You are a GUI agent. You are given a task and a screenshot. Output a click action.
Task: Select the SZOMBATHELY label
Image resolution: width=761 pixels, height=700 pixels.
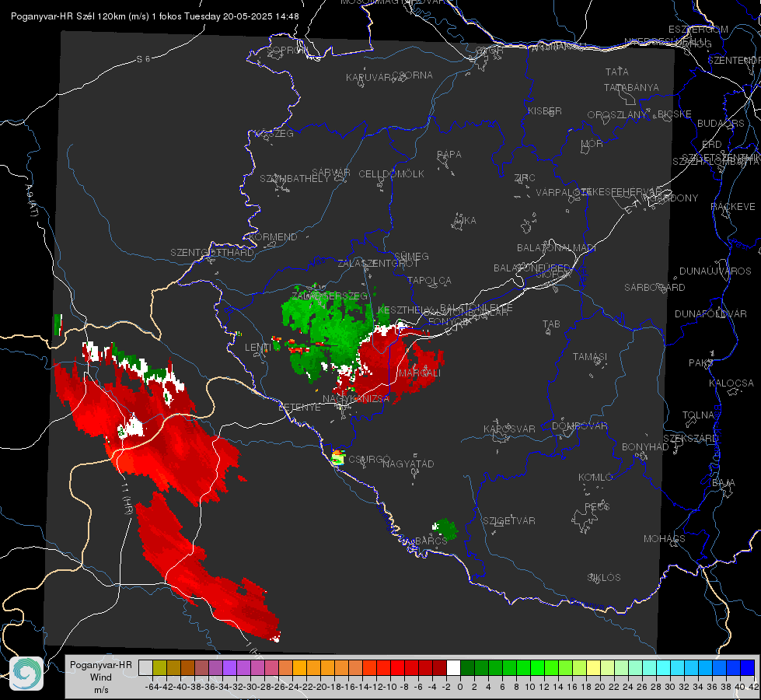tap(294, 179)
